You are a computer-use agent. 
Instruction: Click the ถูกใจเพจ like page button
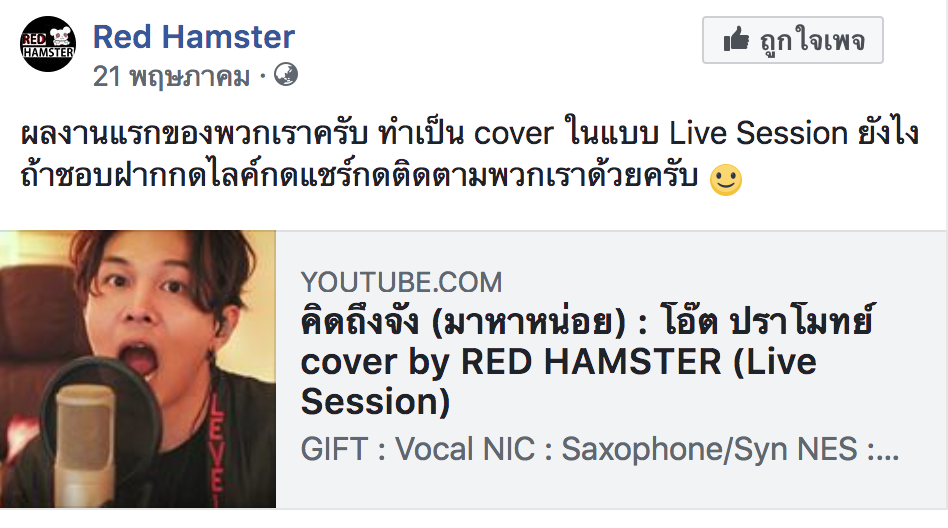click(x=793, y=41)
